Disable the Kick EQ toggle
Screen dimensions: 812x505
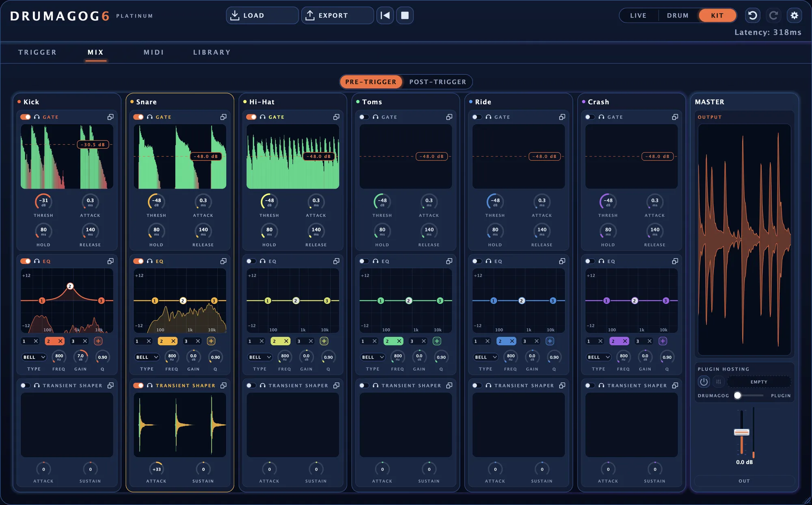26,261
